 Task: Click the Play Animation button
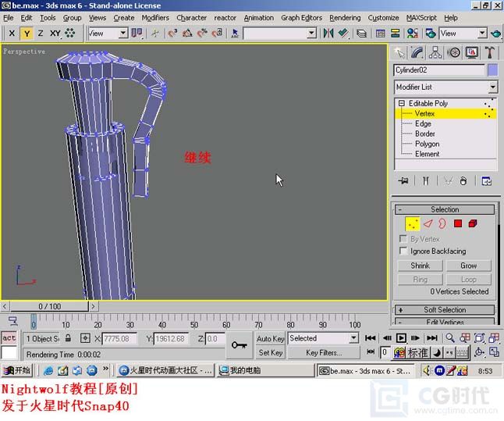coord(401,338)
